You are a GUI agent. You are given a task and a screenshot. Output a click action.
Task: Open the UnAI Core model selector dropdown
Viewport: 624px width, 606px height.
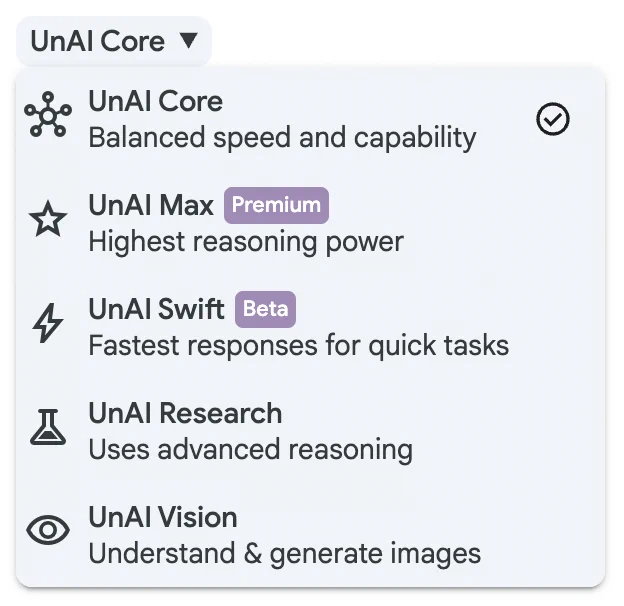(x=114, y=41)
